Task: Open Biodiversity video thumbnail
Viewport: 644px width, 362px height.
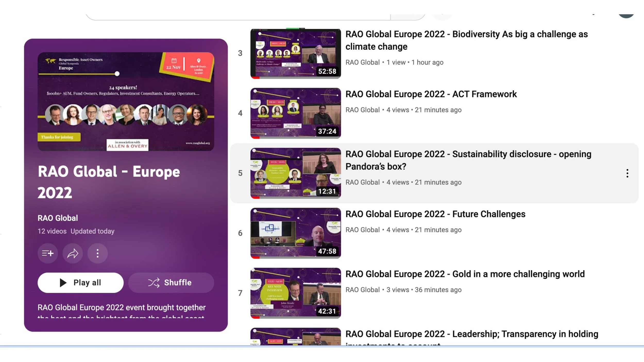Action: pos(295,53)
